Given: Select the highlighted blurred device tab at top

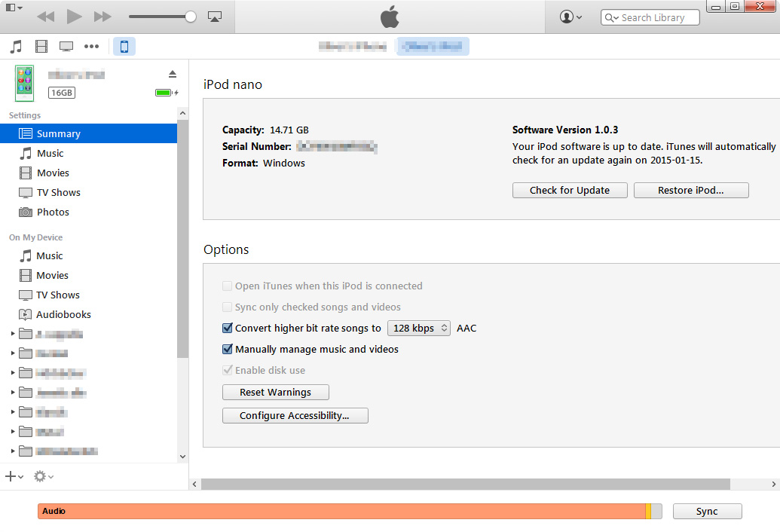Looking at the screenshot, I should point(433,47).
